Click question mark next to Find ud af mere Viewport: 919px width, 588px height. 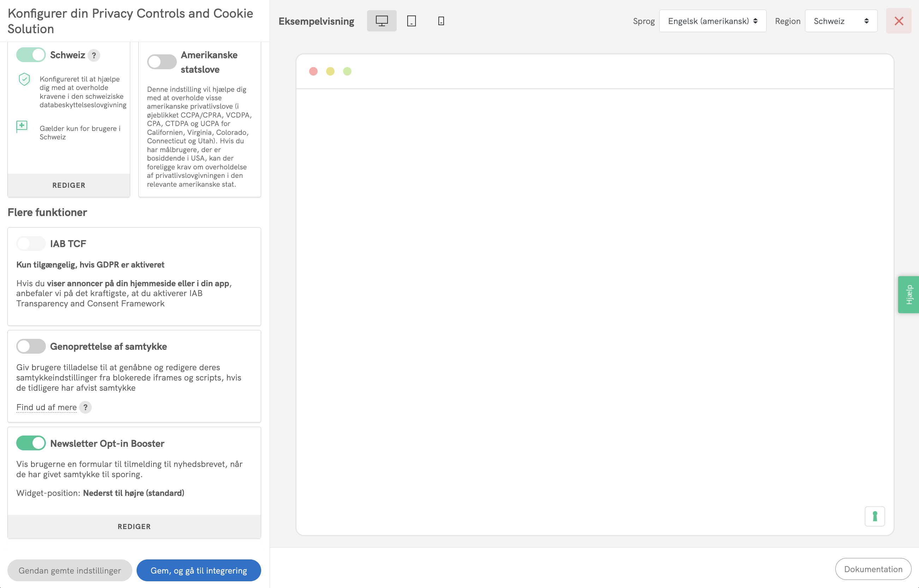coord(85,407)
